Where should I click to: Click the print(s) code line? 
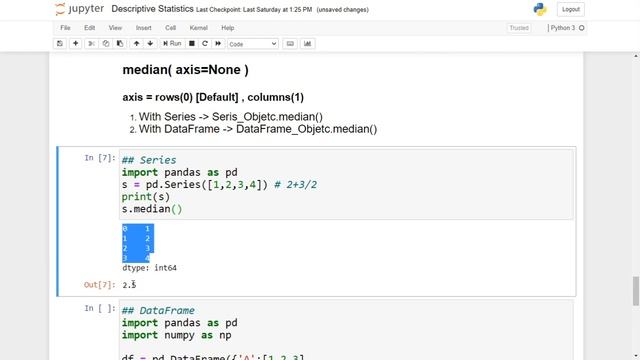tap(146, 197)
